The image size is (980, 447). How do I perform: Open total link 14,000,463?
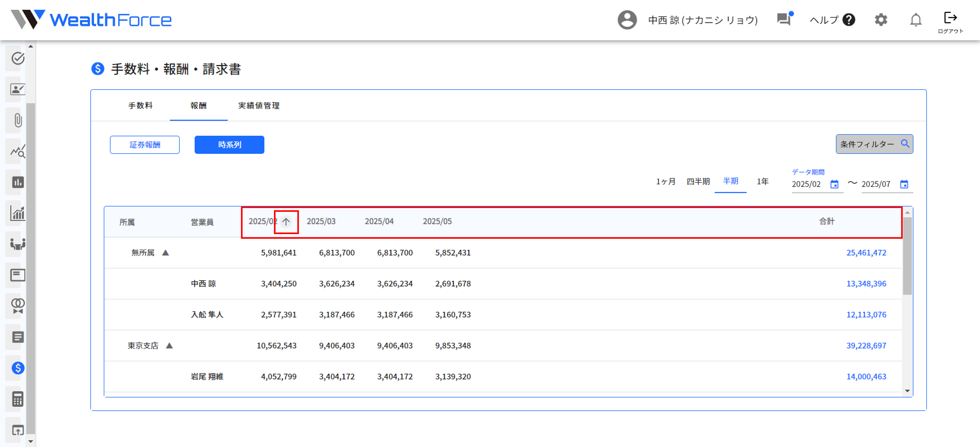point(866,377)
